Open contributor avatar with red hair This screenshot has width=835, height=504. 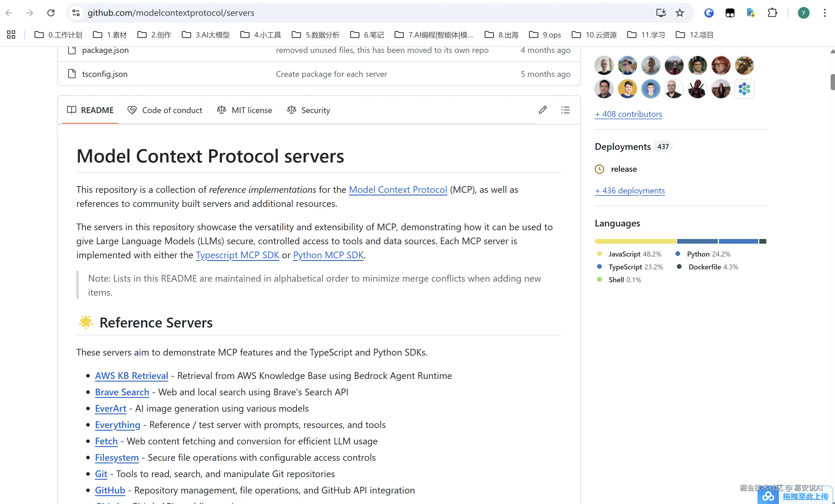[721, 65]
